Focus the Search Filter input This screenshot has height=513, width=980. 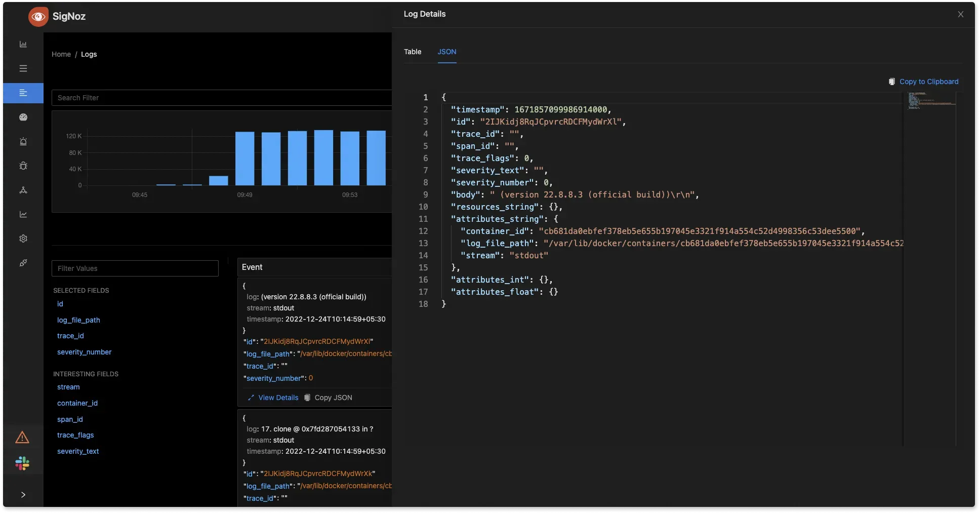tap(222, 98)
